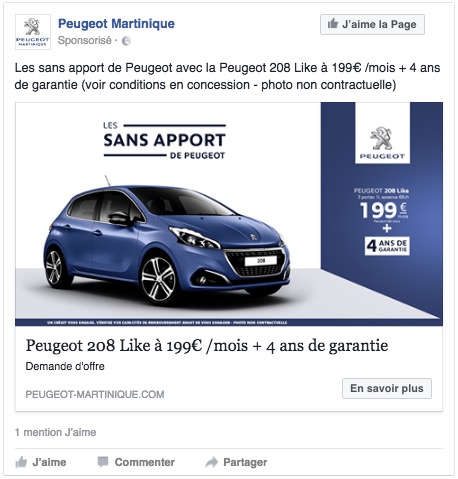
Task: Click the Peugeot lion logo in ad image
Action: pos(382,142)
